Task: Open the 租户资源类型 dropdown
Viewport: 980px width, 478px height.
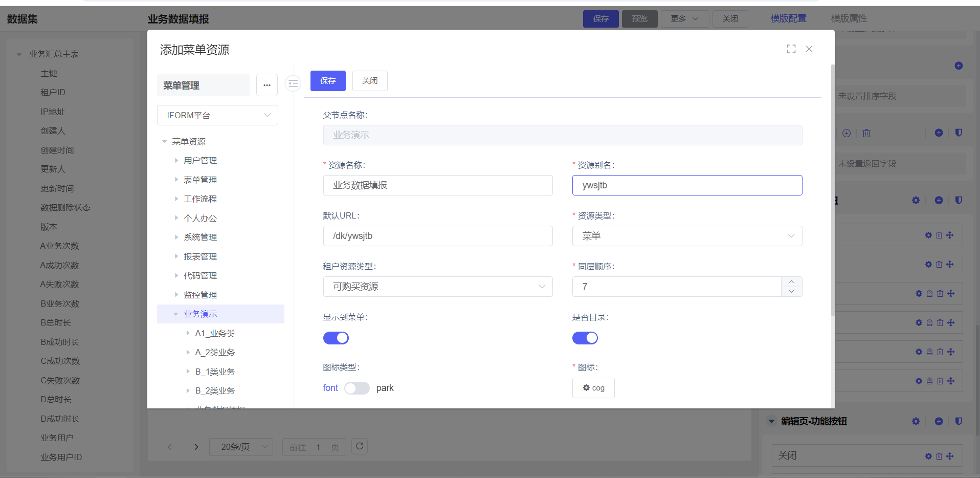Action: [x=438, y=287]
